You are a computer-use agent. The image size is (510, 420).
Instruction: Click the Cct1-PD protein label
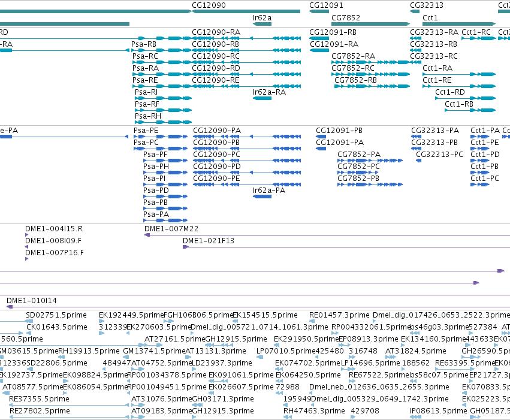485,155
